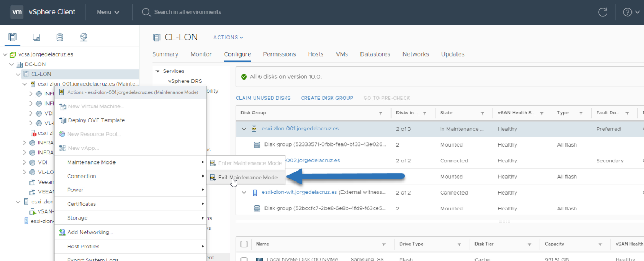
Task: Switch to the Hosts tab
Action: [316, 54]
